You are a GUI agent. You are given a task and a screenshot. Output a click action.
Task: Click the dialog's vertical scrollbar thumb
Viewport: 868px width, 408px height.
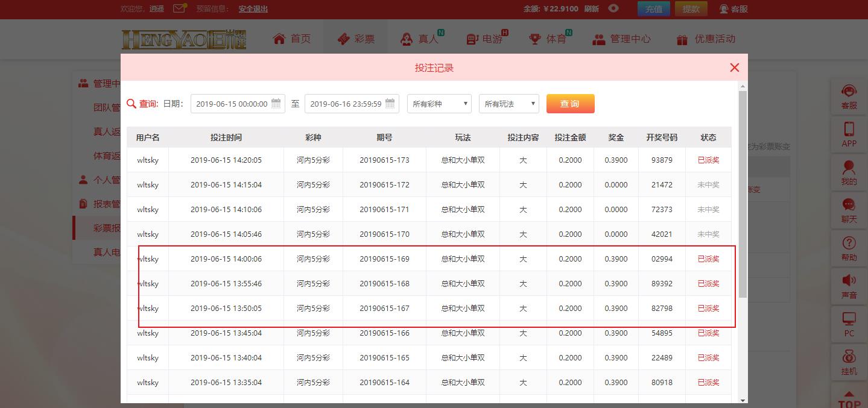coord(743,193)
